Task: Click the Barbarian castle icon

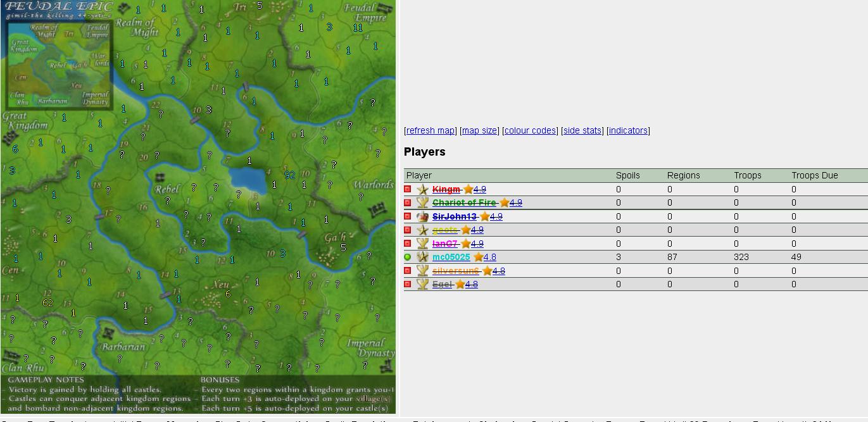Action: pyautogui.click(x=108, y=333)
